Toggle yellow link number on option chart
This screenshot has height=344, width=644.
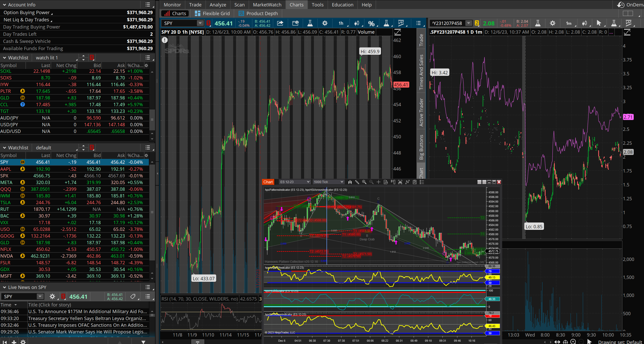(477, 23)
